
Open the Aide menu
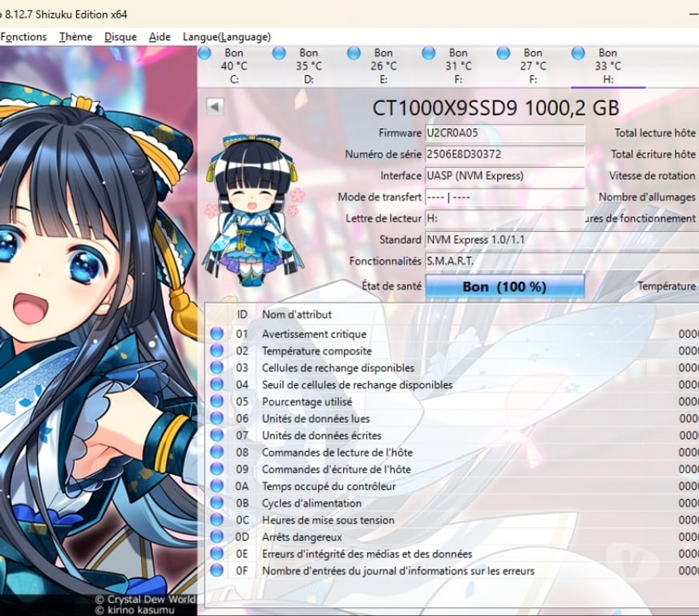click(x=160, y=37)
